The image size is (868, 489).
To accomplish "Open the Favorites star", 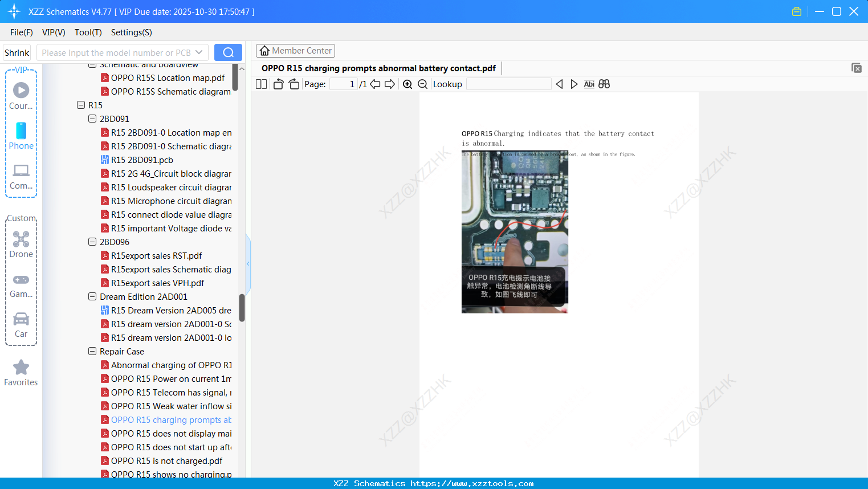I will click(x=21, y=373).
